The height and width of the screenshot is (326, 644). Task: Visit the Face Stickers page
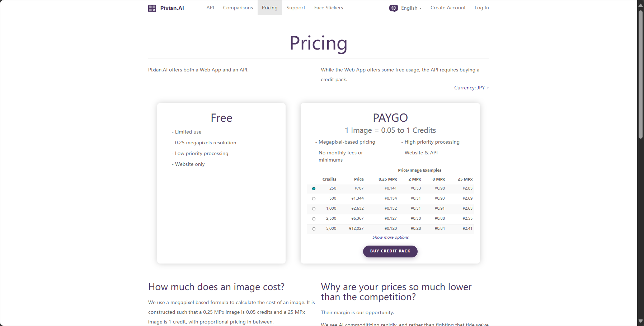[329, 8]
